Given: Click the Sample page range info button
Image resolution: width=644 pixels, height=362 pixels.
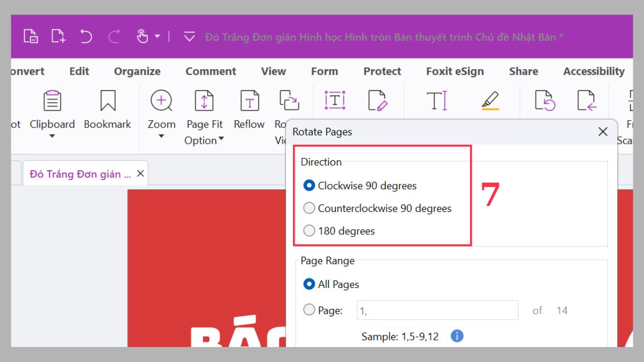Looking at the screenshot, I should coord(457,336).
